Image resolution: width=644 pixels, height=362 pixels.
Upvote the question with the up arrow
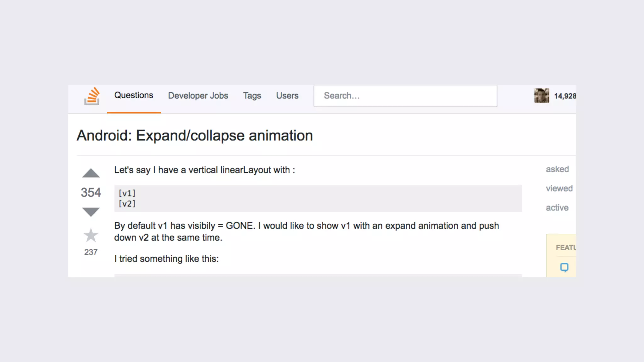tap(91, 173)
